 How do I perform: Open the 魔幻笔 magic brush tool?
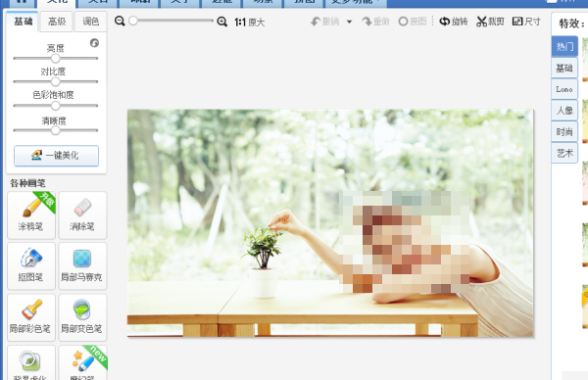82,362
